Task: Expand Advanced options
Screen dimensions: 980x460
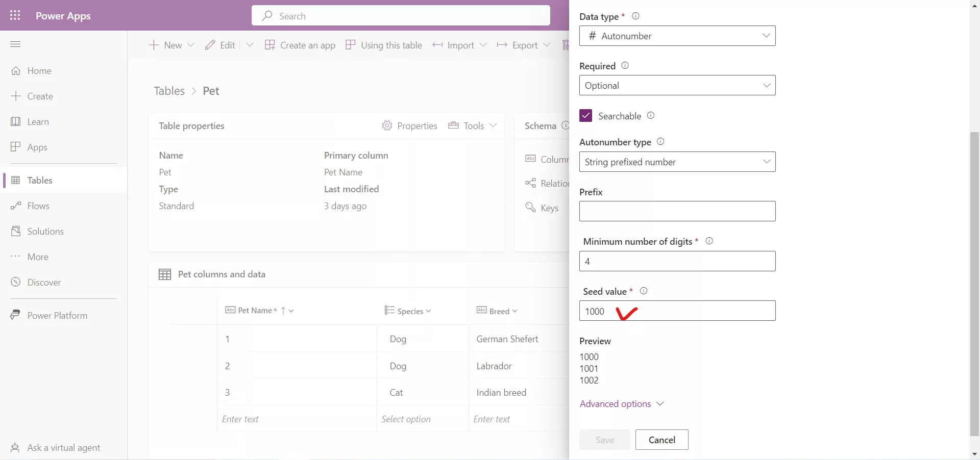Action: tap(621, 403)
